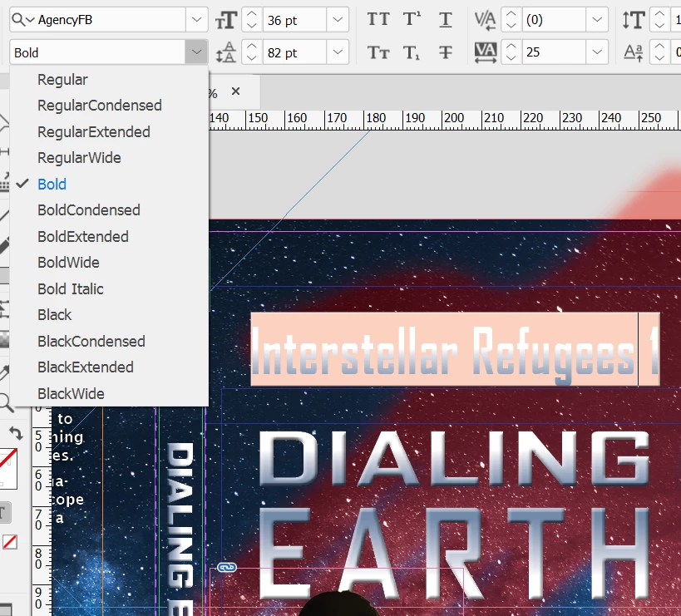Close the document tab
Viewport: 681px width, 616px height.
(x=235, y=91)
